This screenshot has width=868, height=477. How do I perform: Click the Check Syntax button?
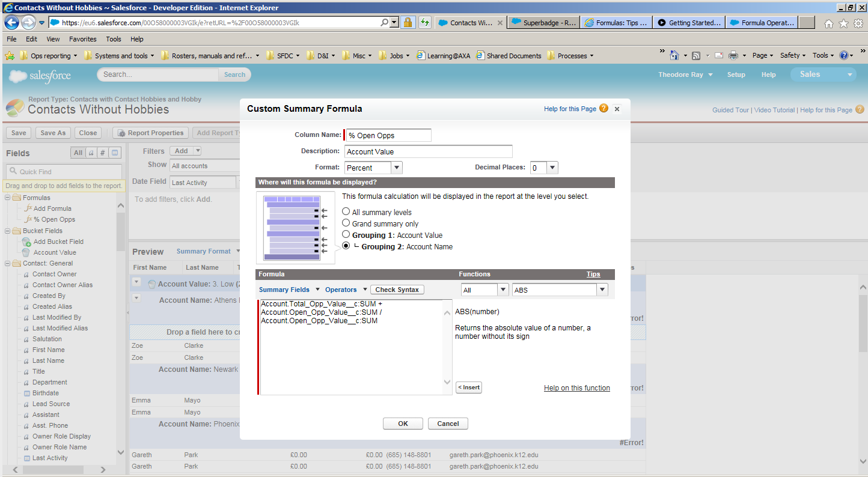397,290
